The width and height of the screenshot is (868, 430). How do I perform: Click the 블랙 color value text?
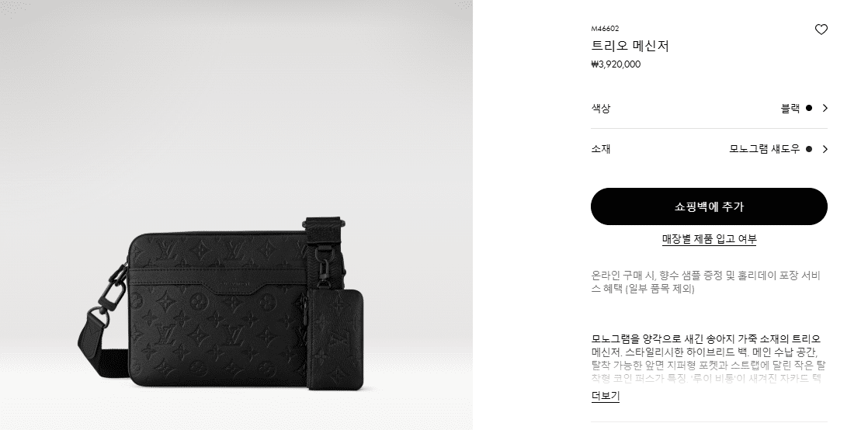790,108
